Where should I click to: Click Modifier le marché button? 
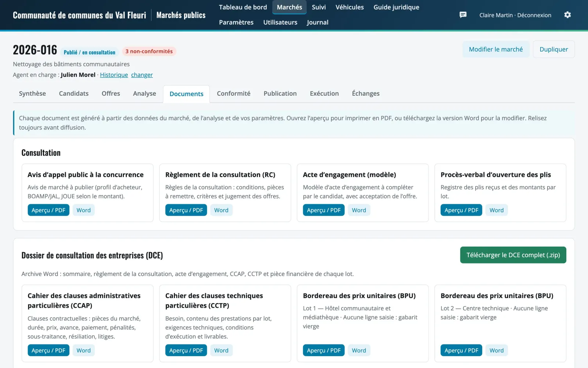[496, 49]
